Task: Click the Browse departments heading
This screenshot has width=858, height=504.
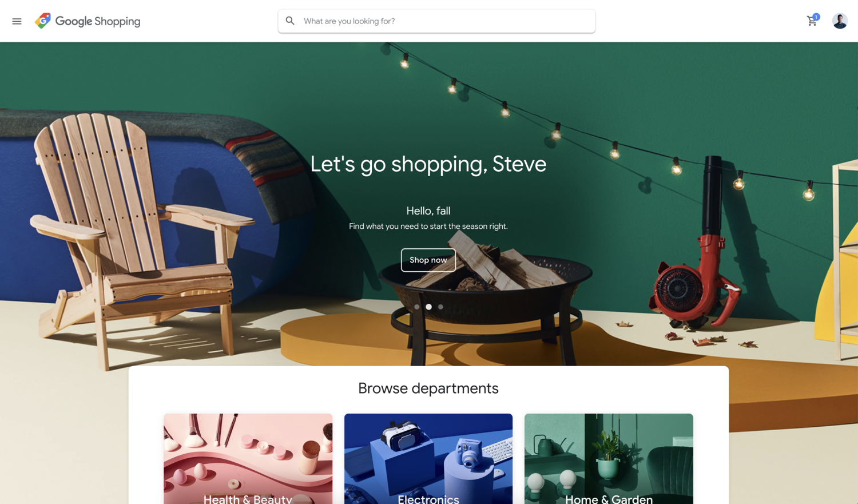Action: click(428, 388)
